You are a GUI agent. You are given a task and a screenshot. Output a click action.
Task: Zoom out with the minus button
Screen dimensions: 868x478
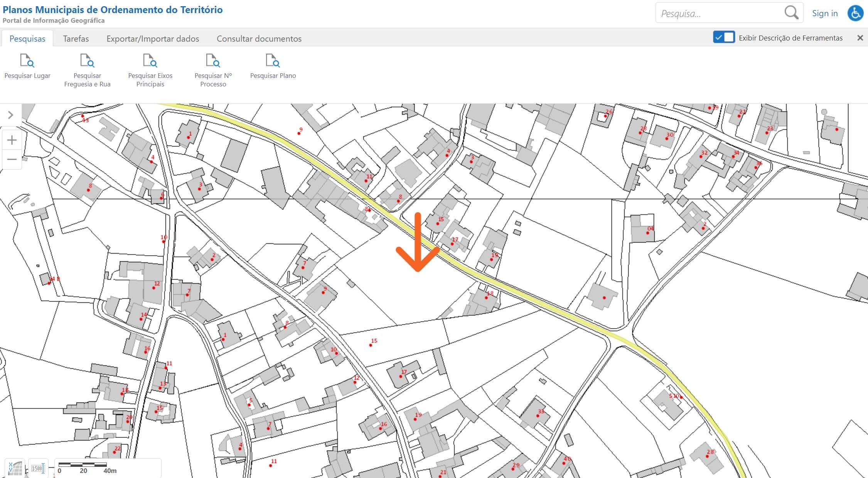tap(12, 159)
